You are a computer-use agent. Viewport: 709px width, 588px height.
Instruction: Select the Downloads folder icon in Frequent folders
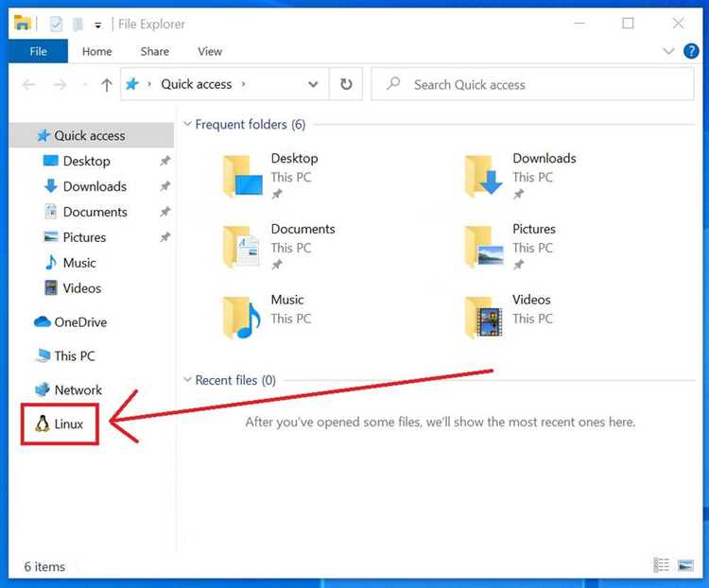point(484,176)
